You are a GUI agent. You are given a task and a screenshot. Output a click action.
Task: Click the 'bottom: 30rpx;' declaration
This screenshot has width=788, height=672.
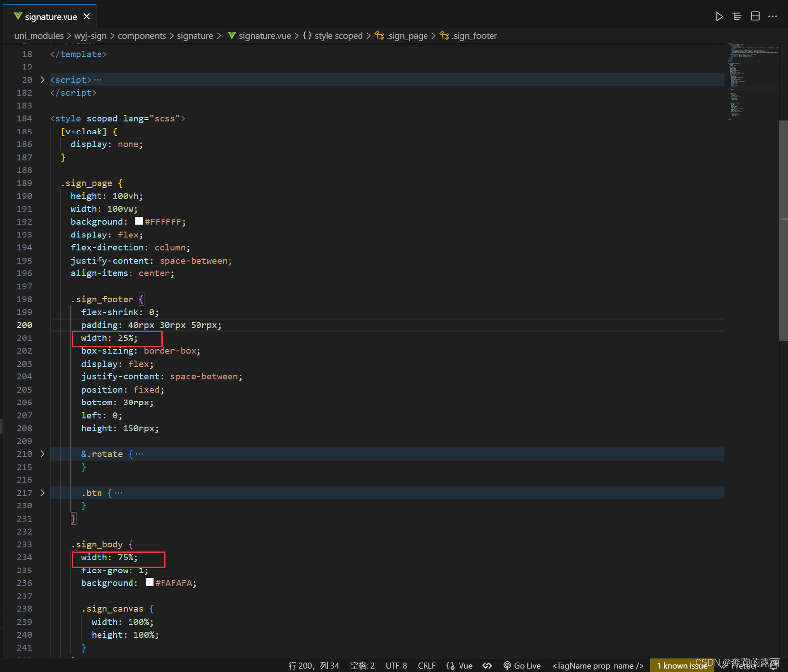click(x=117, y=403)
